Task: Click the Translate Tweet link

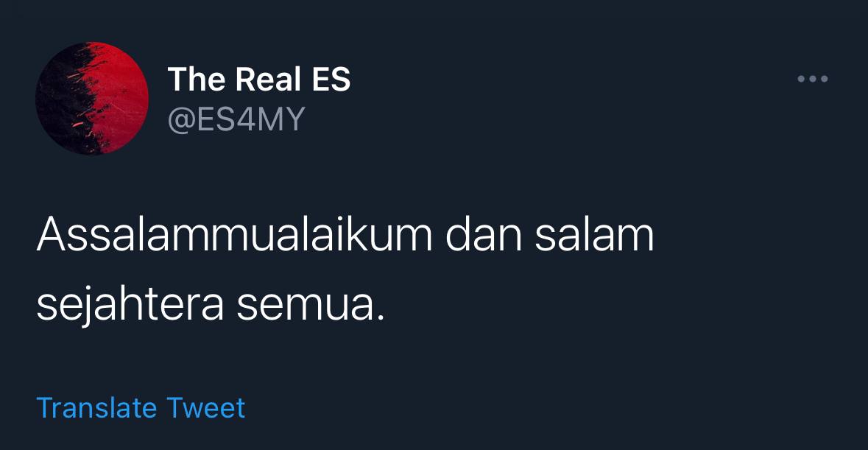Action: click(141, 409)
